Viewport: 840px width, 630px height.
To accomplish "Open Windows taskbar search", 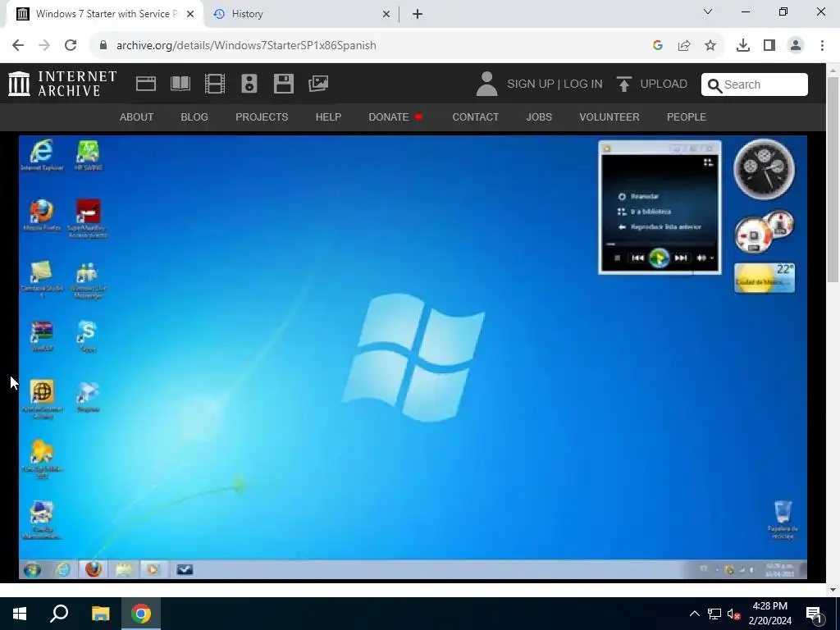I will 59,614.
